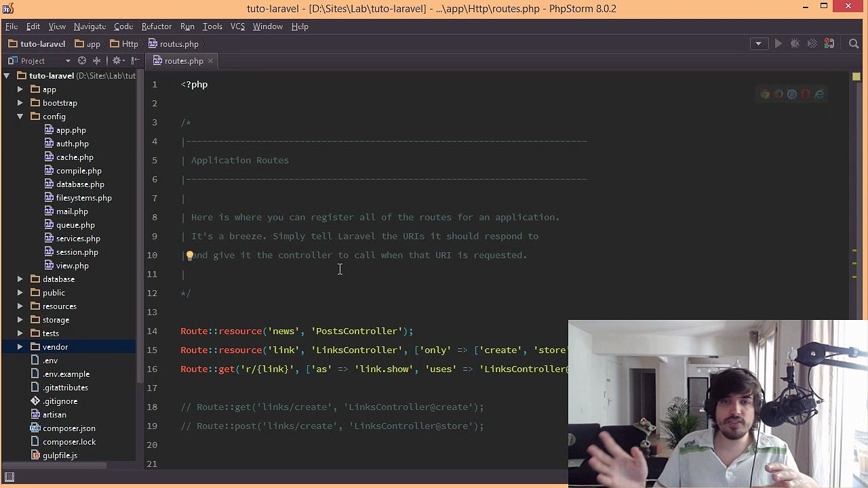Open the Code menu
Viewport: 868px width, 488px height.
[x=123, y=26]
